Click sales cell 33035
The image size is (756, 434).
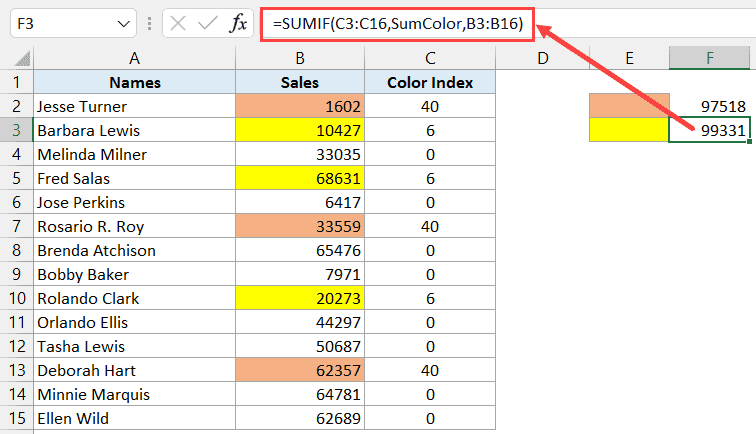(300, 154)
